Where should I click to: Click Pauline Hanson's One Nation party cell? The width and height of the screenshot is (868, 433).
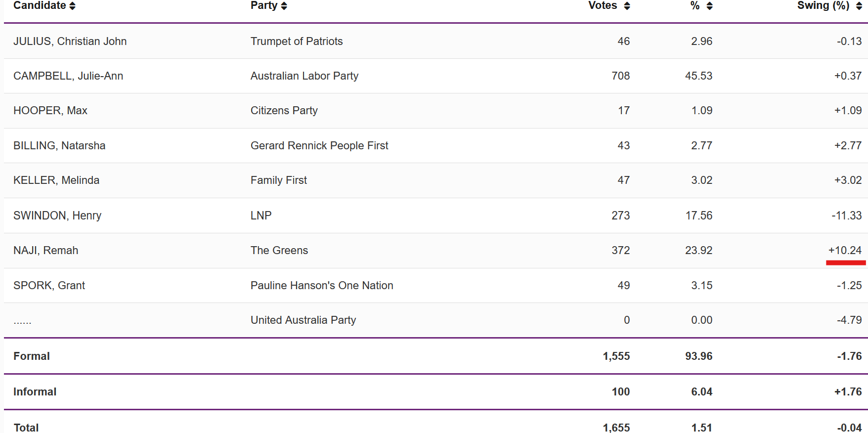(x=322, y=286)
